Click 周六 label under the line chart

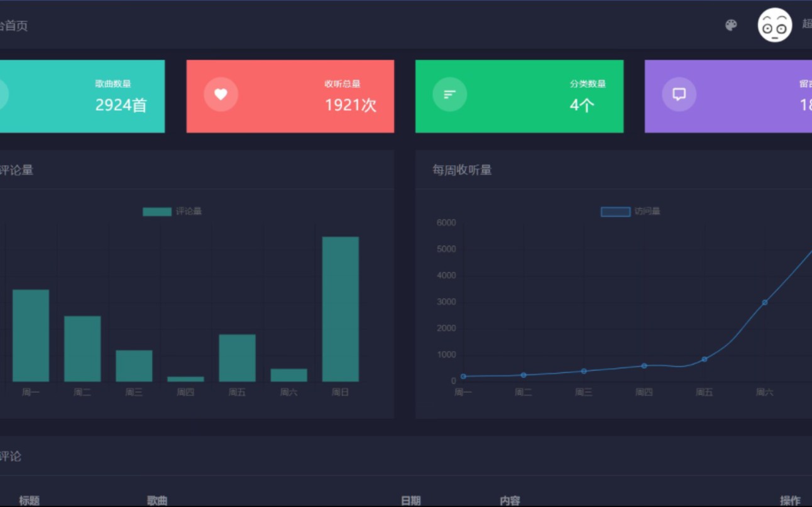pos(765,393)
